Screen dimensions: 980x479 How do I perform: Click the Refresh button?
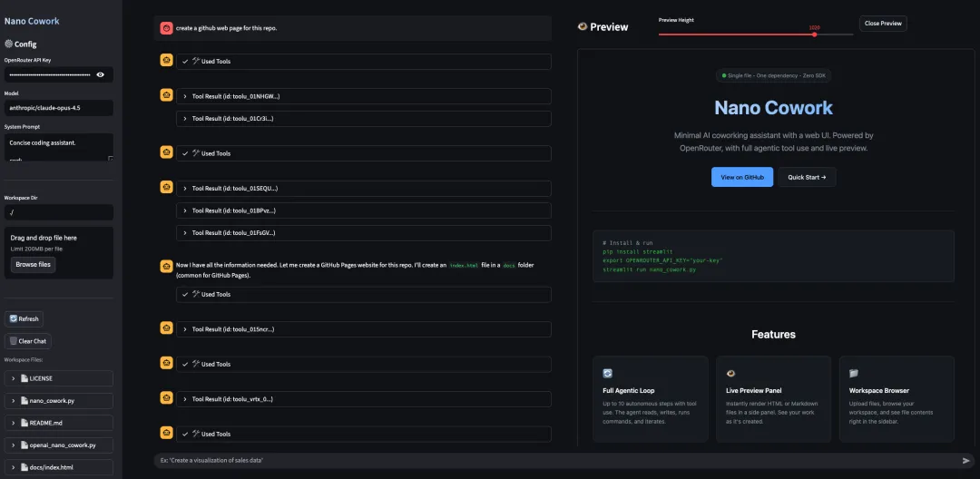pos(24,318)
